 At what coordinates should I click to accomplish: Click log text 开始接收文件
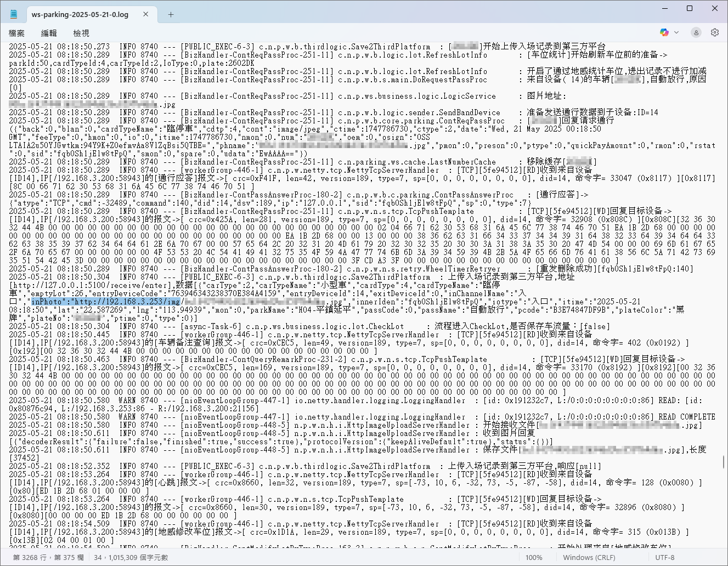[x=510, y=425]
